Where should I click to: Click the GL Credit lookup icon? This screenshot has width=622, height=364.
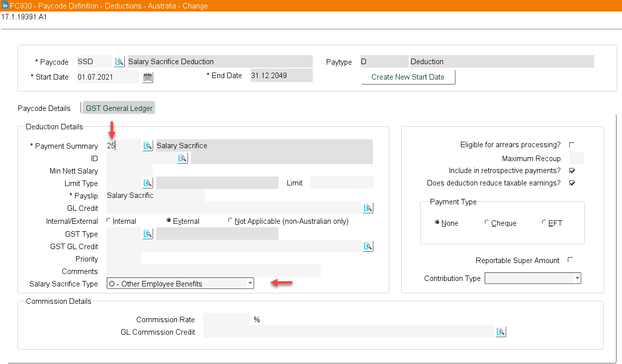pyautogui.click(x=368, y=208)
